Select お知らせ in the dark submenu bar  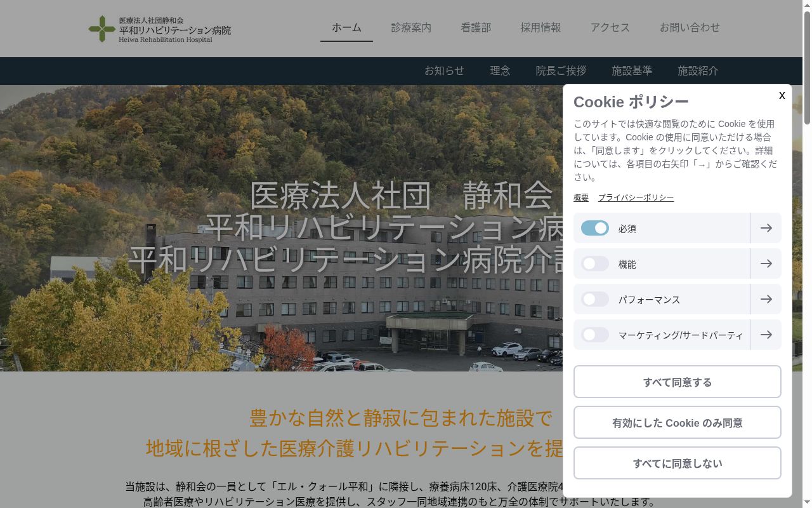pyautogui.click(x=444, y=70)
